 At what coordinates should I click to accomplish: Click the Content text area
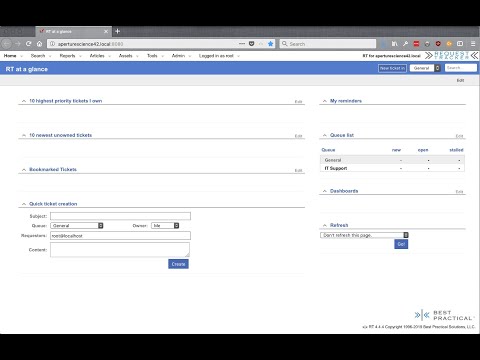pos(120,250)
